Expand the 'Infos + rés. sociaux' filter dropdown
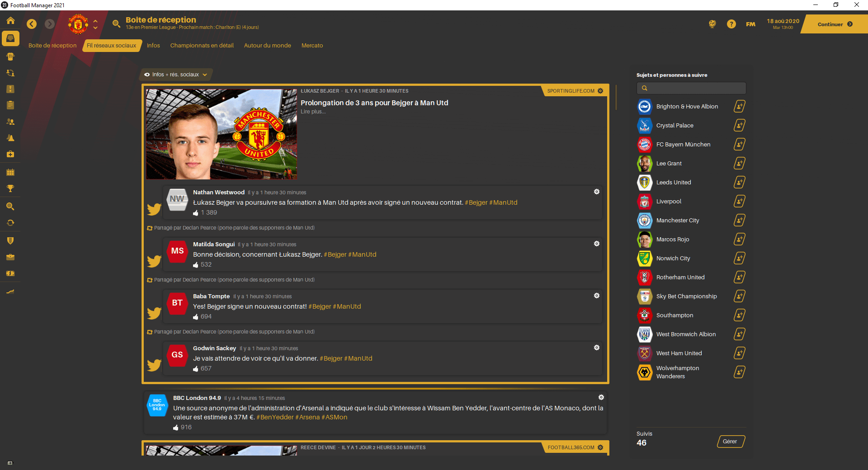This screenshot has height=470, width=868. [176, 75]
